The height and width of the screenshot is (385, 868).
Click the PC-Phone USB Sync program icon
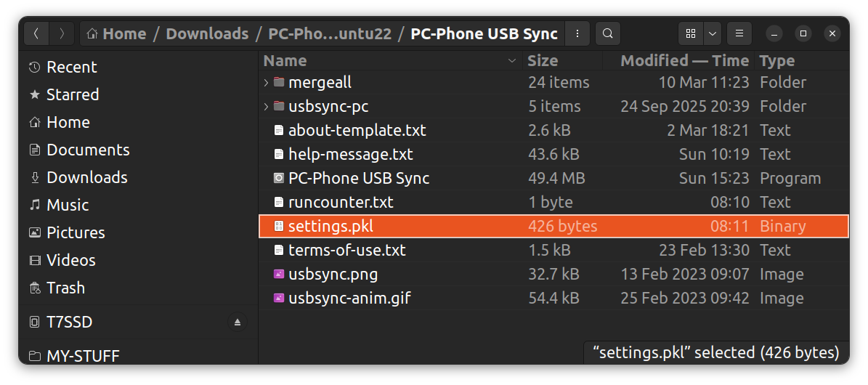click(279, 178)
